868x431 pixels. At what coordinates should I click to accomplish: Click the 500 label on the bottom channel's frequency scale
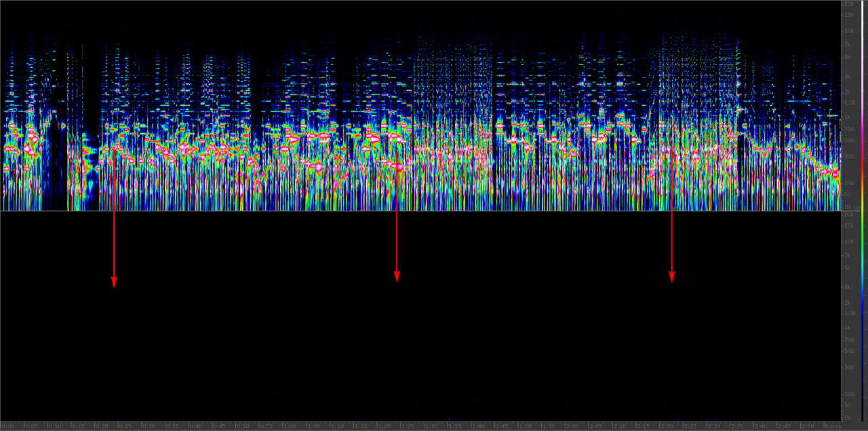click(848, 351)
